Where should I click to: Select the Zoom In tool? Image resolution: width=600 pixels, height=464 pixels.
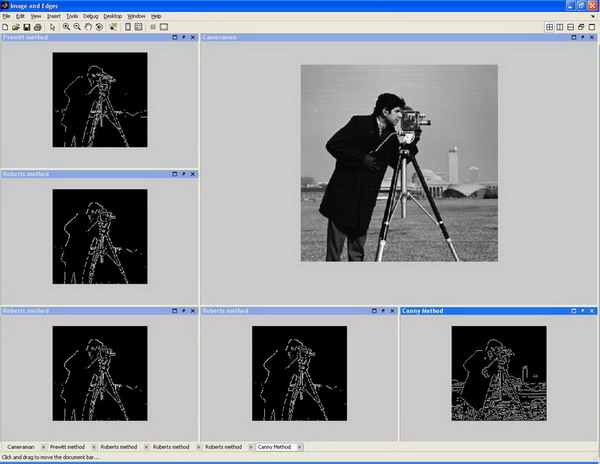(66, 27)
